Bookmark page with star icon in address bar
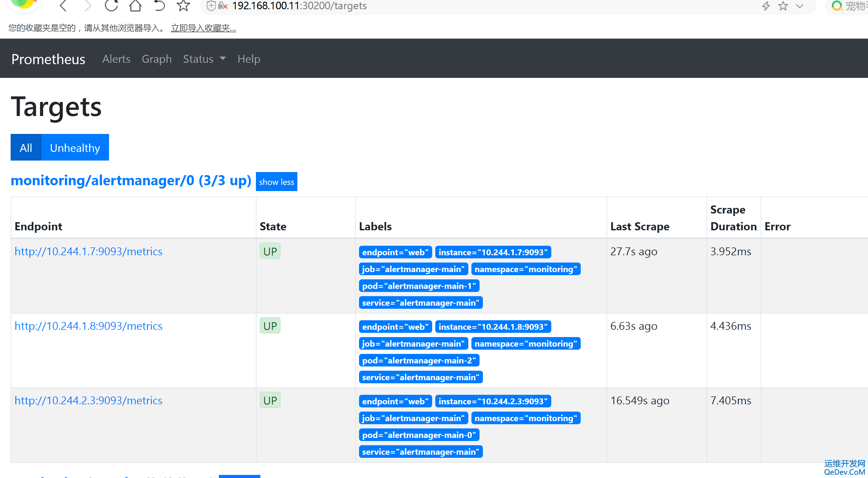This screenshot has height=478, width=868. [x=783, y=6]
